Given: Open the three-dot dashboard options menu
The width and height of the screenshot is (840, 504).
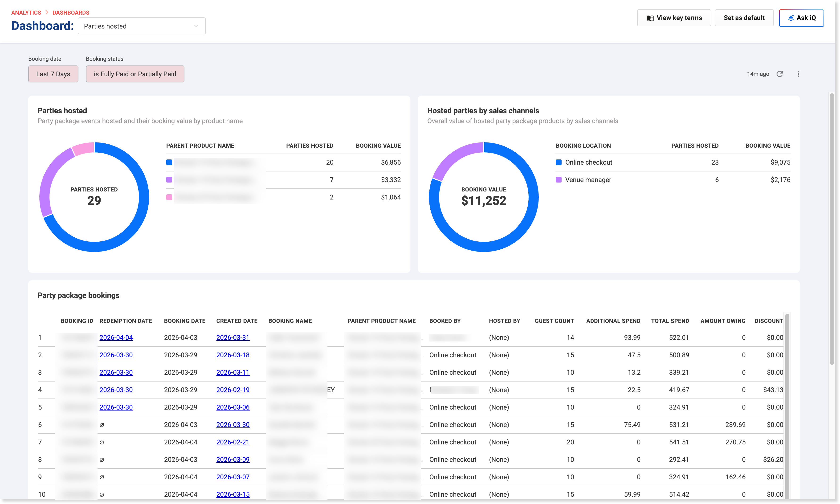Looking at the screenshot, I should tap(798, 74).
